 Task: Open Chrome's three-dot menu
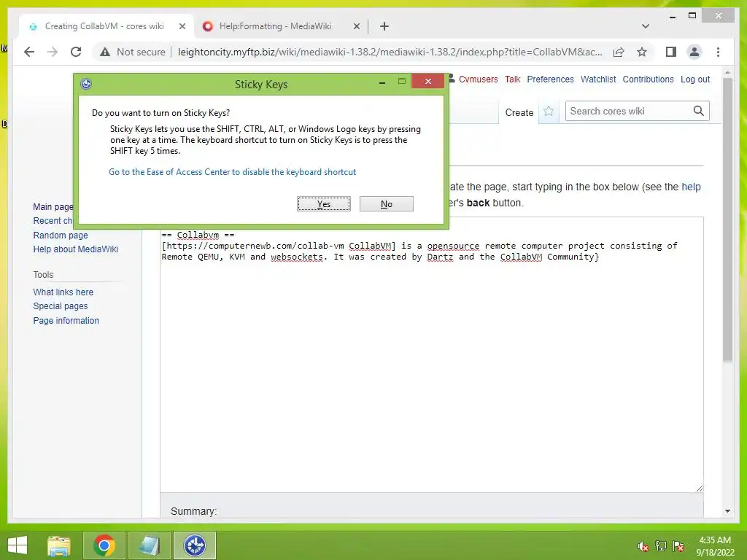coord(718,52)
